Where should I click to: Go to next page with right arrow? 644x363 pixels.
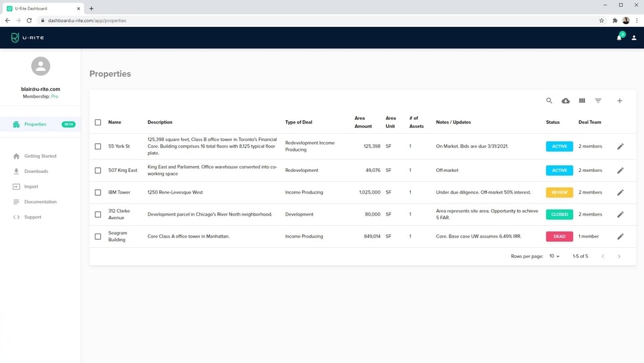pos(619,256)
